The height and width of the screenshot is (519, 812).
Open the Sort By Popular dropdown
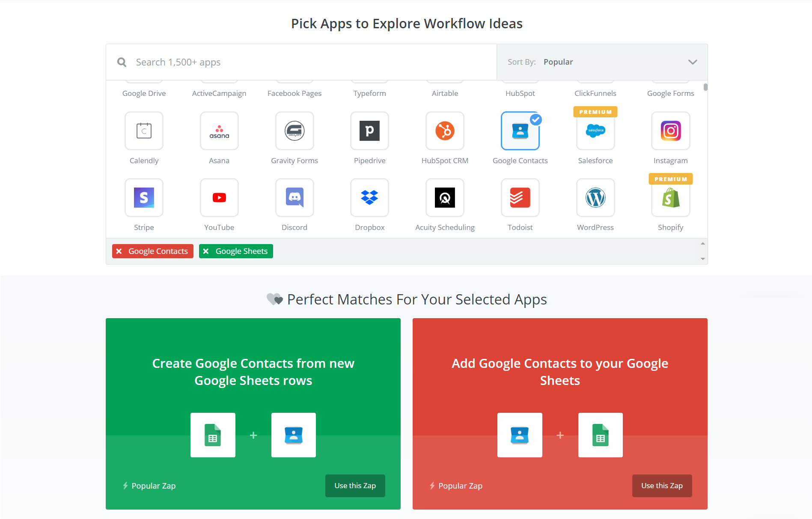[602, 62]
